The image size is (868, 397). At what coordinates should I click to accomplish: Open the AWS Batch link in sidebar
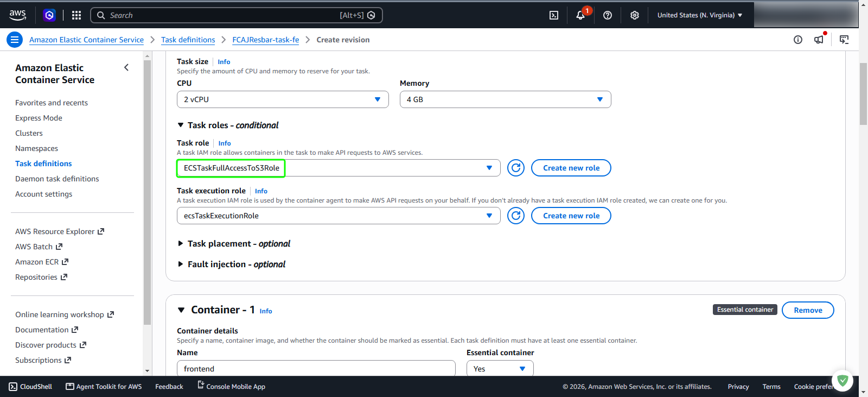click(x=39, y=247)
